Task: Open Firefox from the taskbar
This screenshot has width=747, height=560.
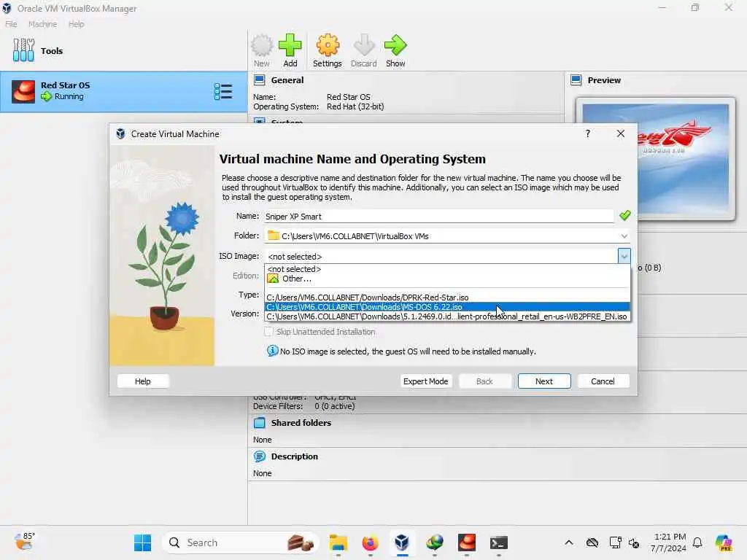Action: (x=370, y=542)
